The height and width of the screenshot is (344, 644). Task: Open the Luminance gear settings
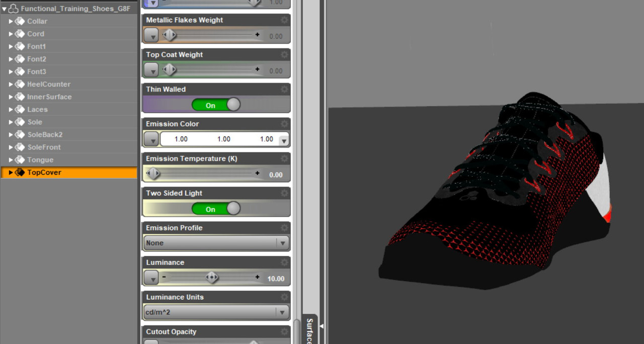pos(284,262)
